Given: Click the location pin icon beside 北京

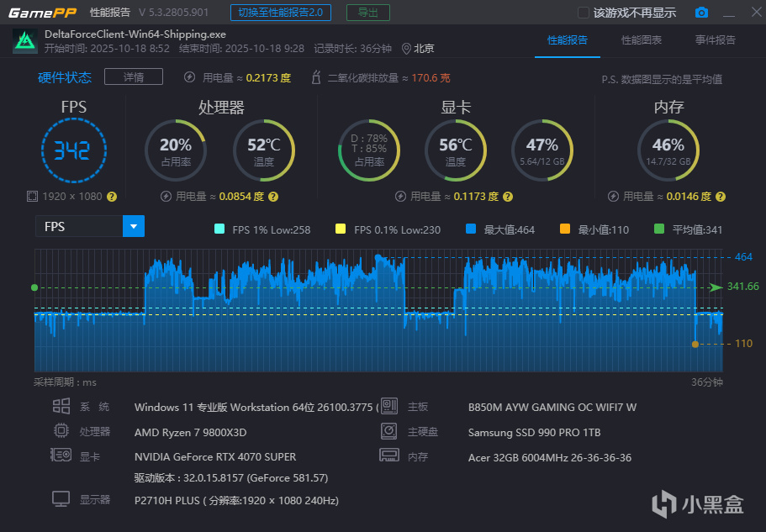Looking at the screenshot, I should point(406,48).
